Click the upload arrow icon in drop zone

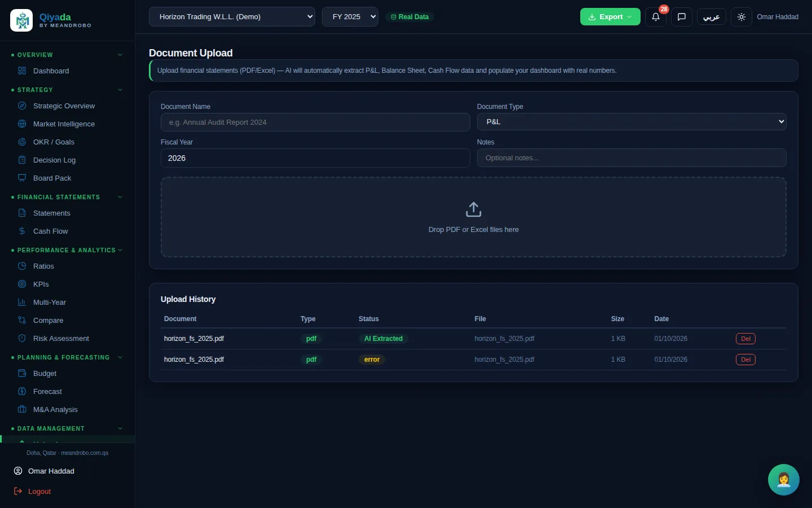click(x=474, y=209)
